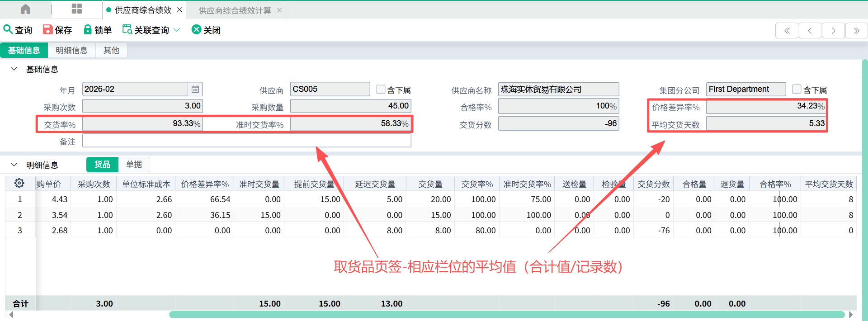Open the grid apps menu icon
This screenshot has width=868, height=321.
77,9
